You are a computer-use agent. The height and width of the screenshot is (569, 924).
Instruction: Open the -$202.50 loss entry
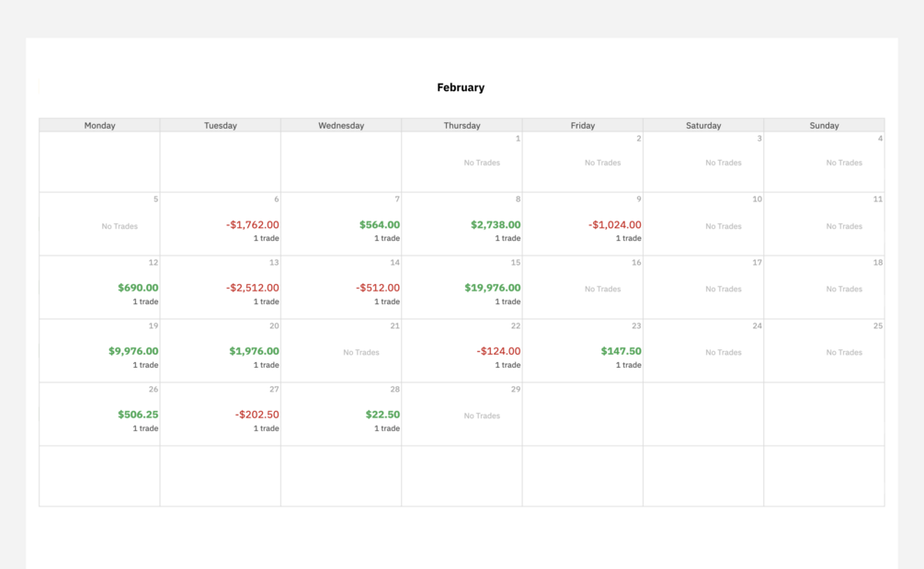coord(257,414)
